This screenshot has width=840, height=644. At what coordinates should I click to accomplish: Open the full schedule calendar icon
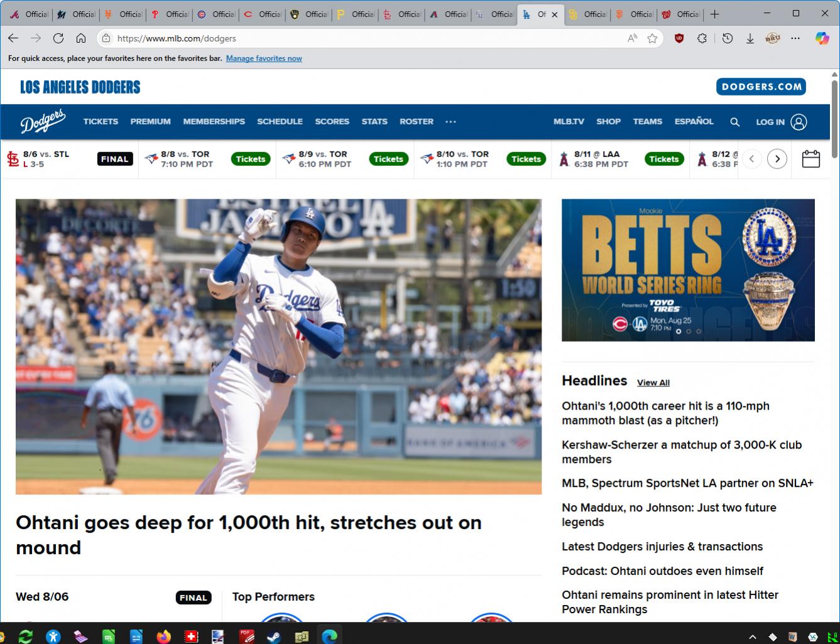pos(810,159)
